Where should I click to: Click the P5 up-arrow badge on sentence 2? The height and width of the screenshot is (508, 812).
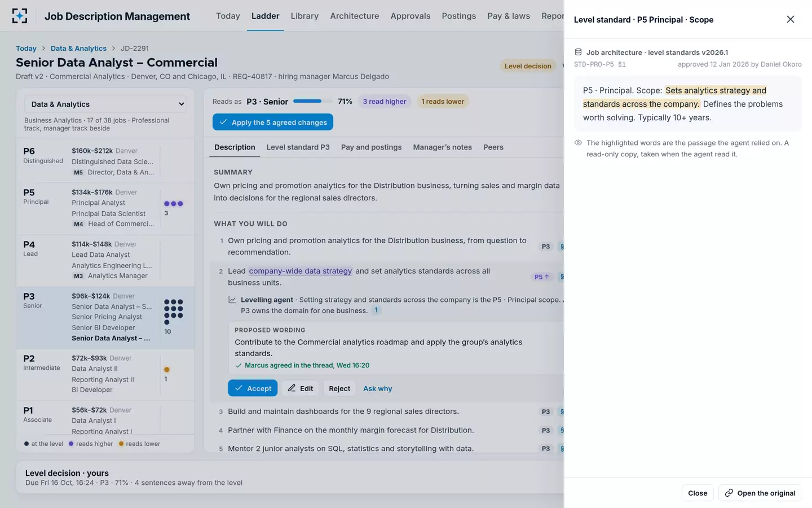click(x=541, y=277)
